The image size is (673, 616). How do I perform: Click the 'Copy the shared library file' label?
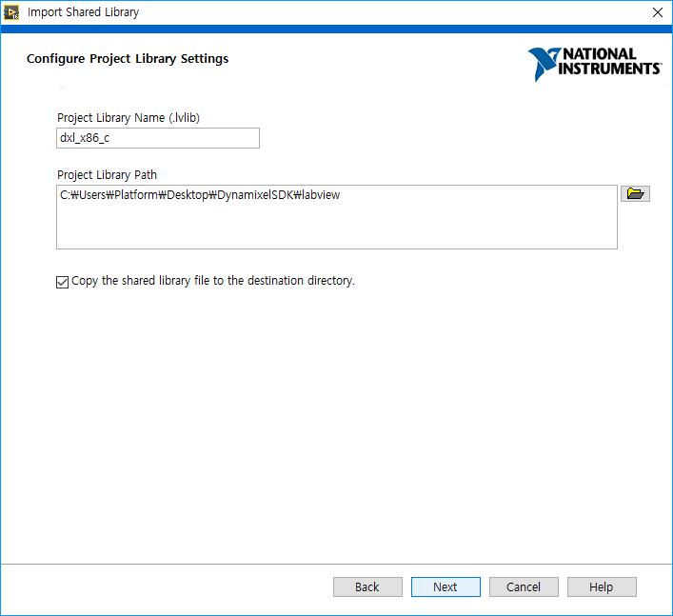point(213,281)
